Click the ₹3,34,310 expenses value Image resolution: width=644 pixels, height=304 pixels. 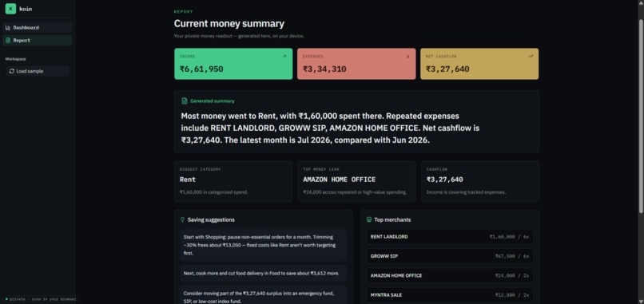click(x=324, y=69)
